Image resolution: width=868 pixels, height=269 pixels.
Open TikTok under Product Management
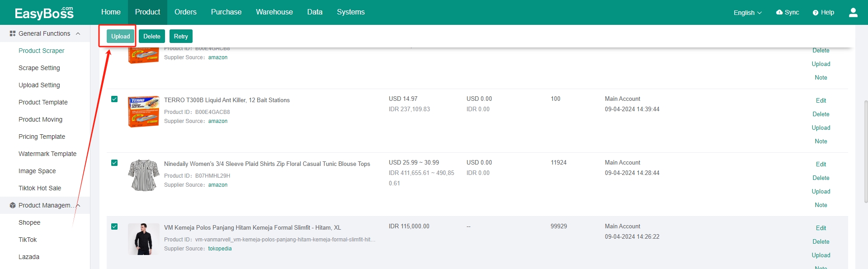coord(28,240)
